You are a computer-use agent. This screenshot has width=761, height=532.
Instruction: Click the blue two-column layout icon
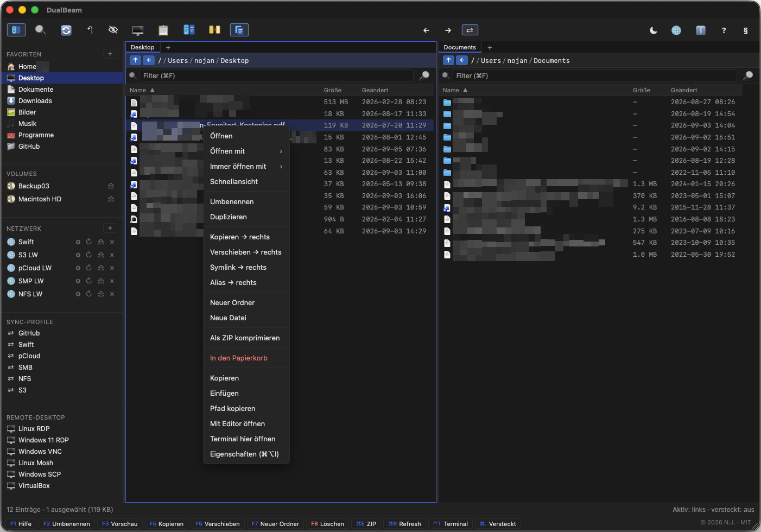point(189,30)
